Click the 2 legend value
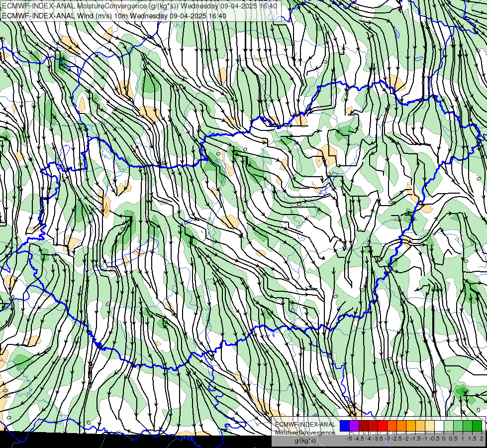 pyautogui.click(x=482, y=439)
